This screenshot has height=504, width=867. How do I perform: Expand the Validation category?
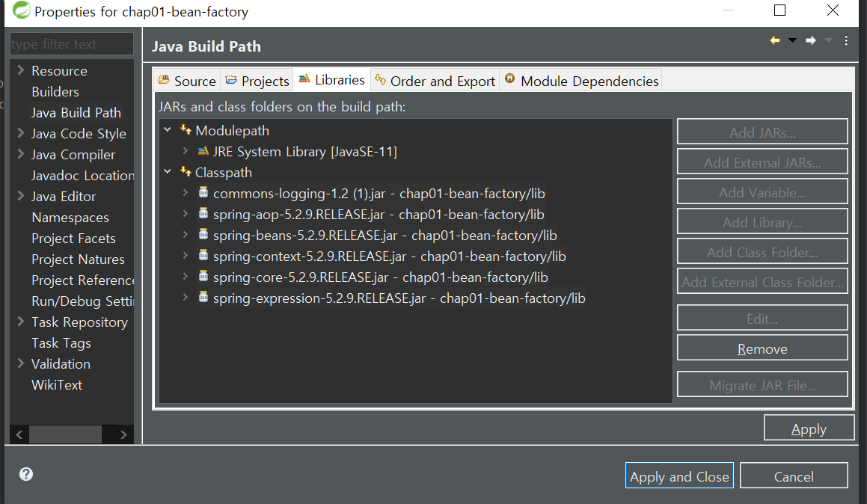pos(21,363)
